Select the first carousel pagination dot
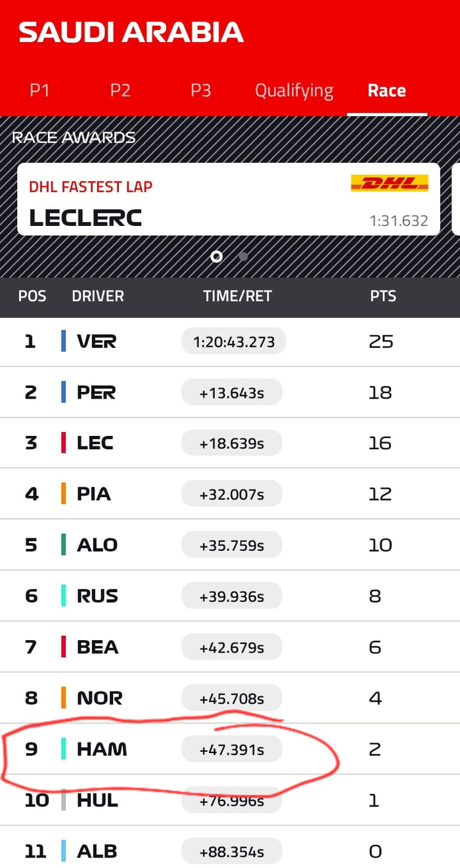This screenshot has height=868, width=460. tap(216, 256)
